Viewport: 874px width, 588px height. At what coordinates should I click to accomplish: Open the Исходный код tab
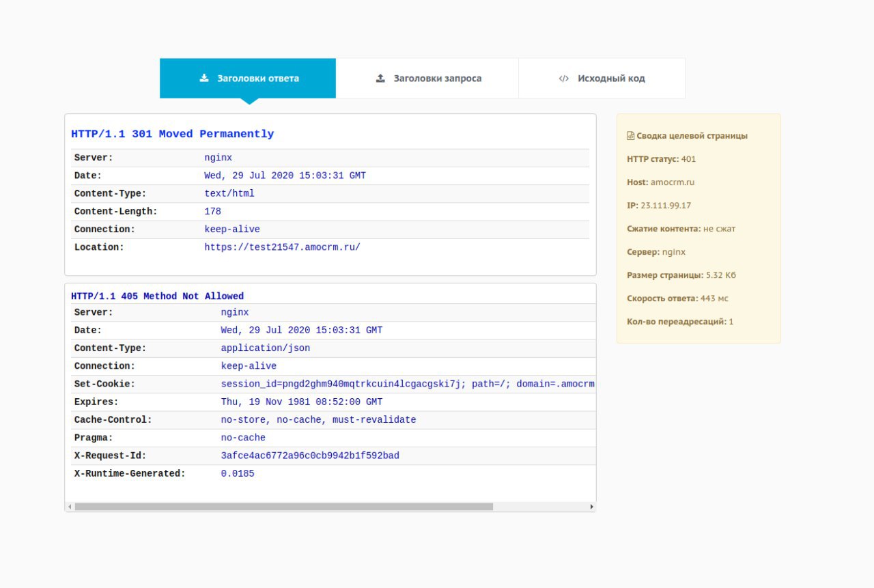(x=602, y=79)
